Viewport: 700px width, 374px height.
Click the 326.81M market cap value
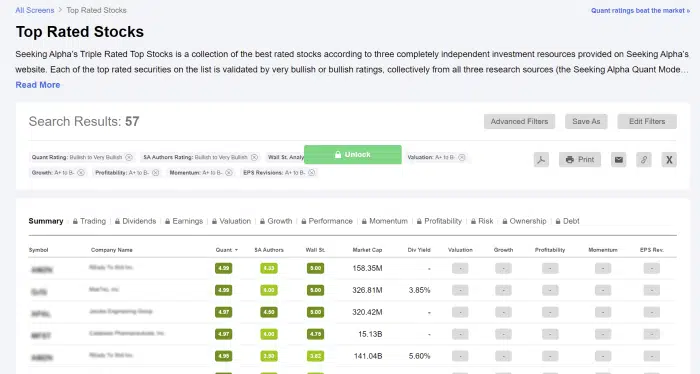[367, 290]
